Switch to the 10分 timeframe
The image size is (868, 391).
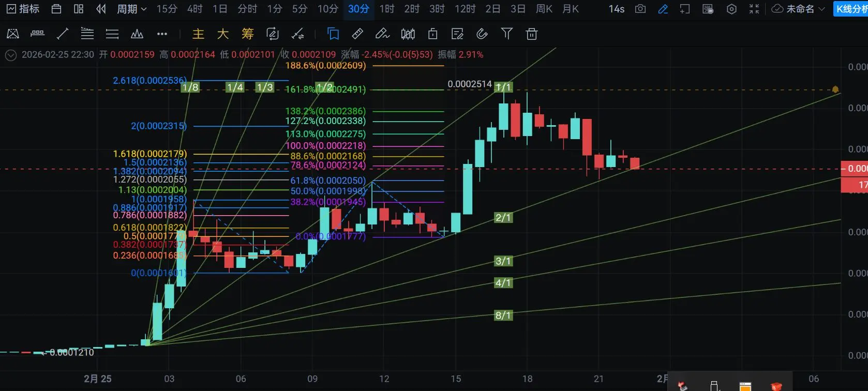tap(328, 9)
